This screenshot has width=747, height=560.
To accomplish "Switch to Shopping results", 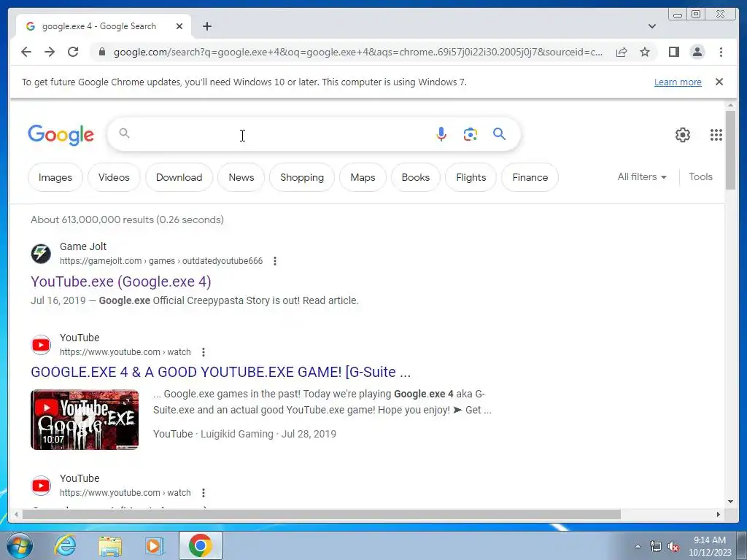I will [302, 177].
